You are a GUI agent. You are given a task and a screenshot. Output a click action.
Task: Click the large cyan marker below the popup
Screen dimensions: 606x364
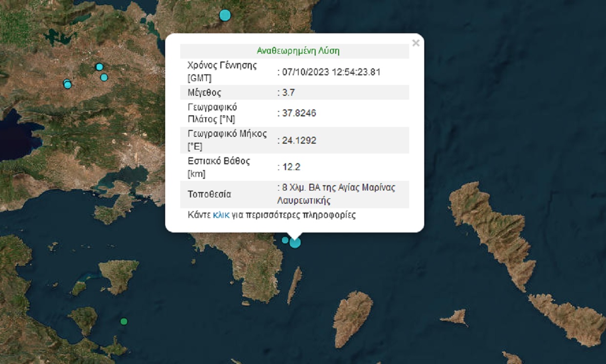295,242
